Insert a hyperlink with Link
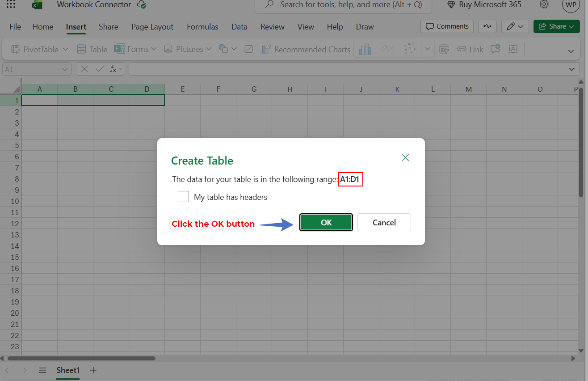This screenshot has height=381, width=588. (x=470, y=49)
